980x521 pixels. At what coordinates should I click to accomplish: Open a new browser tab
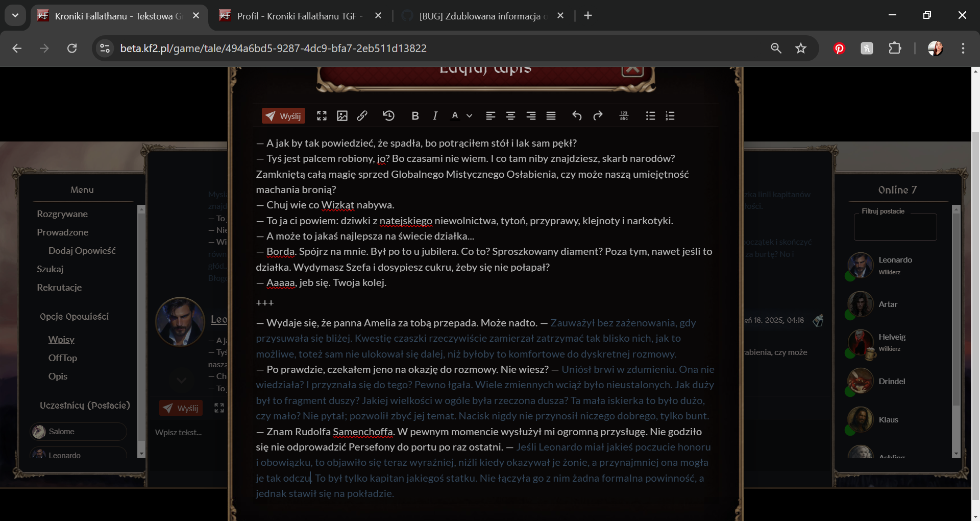(588, 16)
